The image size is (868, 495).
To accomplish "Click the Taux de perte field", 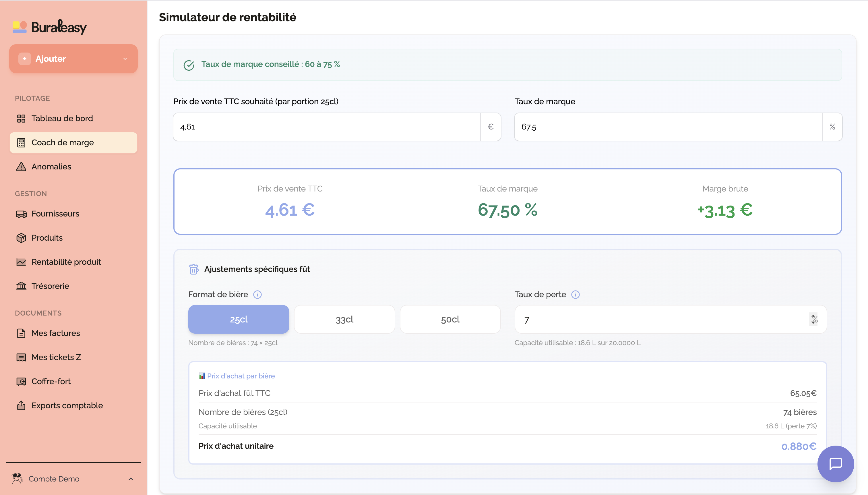I will click(x=670, y=319).
